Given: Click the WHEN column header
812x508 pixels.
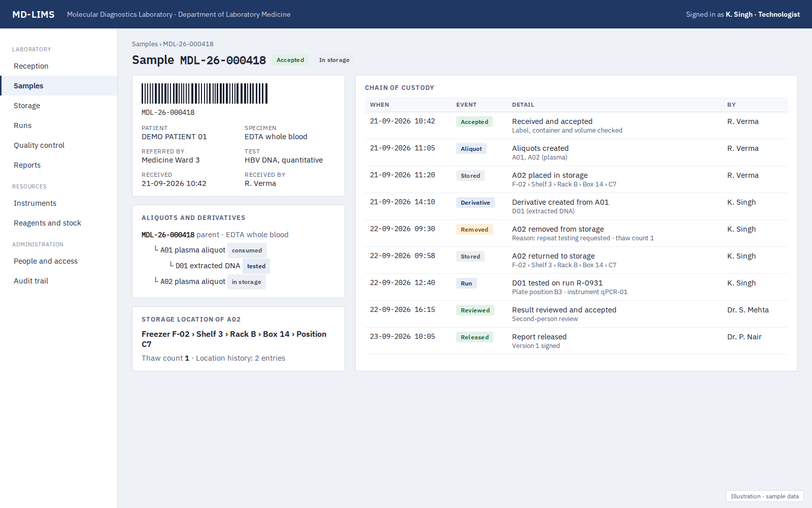Looking at the screenshot, I should coord(380,105).
